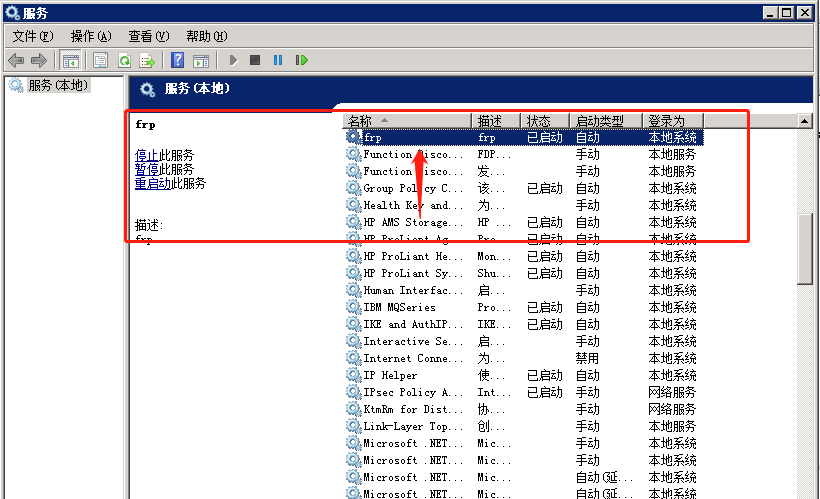Click the Refresh toolbar icon
This screenshot has height=499, width=820.
[125, 60]
